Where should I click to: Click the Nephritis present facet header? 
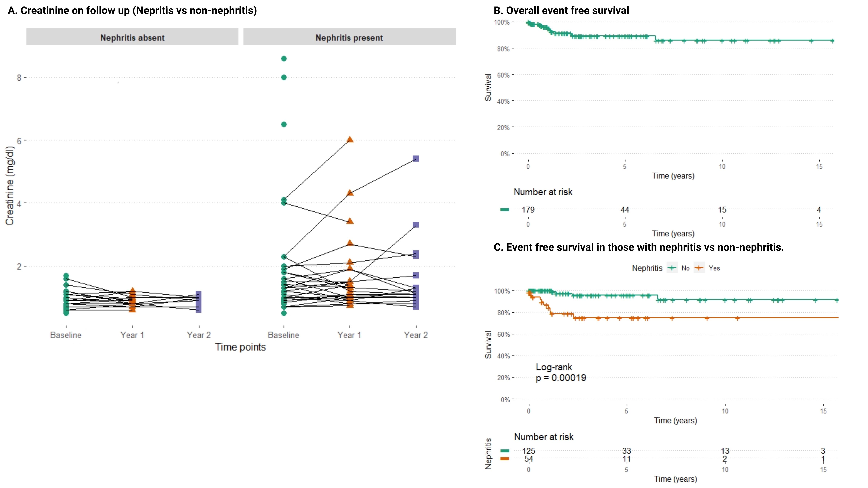click(x=349, y=37)
